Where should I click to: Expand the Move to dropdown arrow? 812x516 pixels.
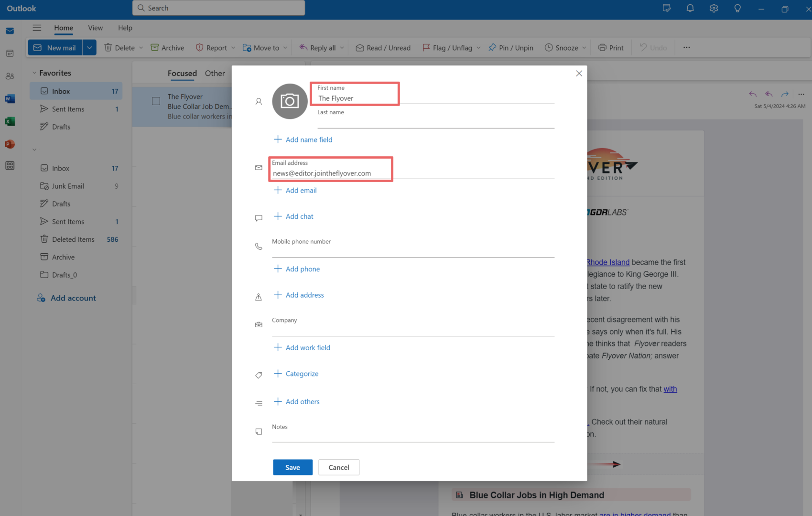(x=285, y=48)
